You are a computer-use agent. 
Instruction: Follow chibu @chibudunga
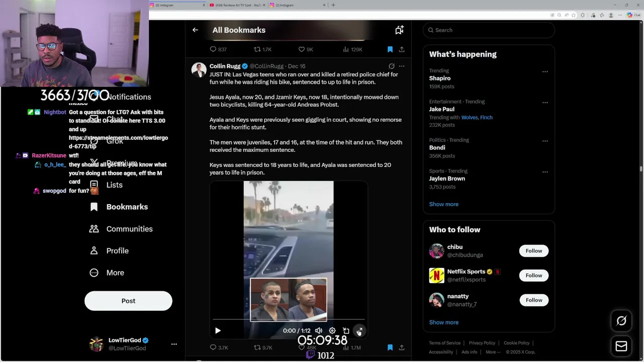click(534, 251)
